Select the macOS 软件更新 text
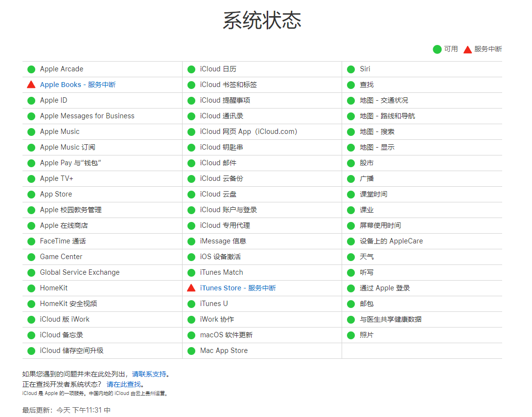Screen dimensions: 532x417 (226, 335)
